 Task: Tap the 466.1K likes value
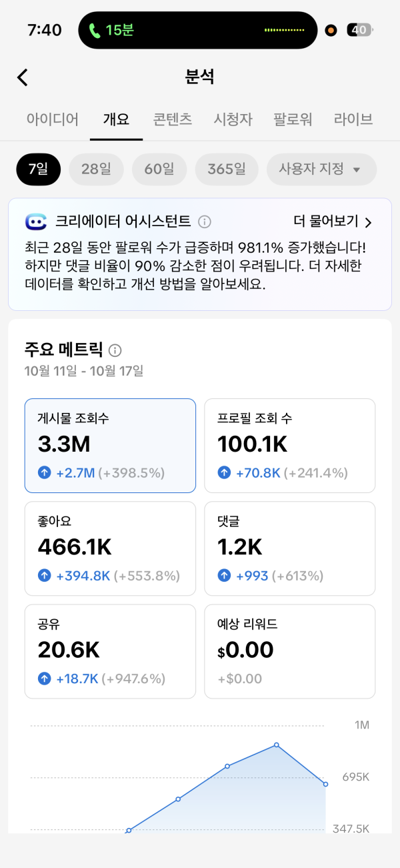click(x=75, y=547)
